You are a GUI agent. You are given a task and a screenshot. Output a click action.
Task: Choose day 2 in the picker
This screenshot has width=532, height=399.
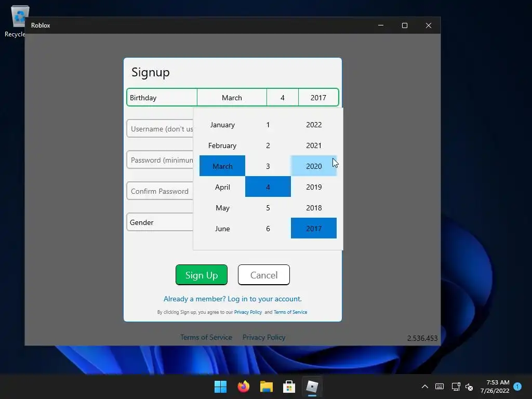pos(268,145)
